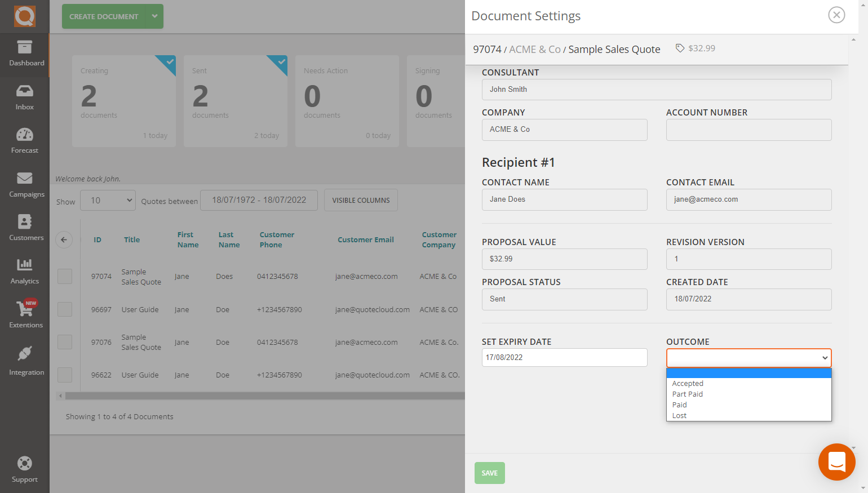The width and height of the screenshot is (868, 493).
Task: Select Accepted from the Outcome dropdown
Action: [688, 383]
